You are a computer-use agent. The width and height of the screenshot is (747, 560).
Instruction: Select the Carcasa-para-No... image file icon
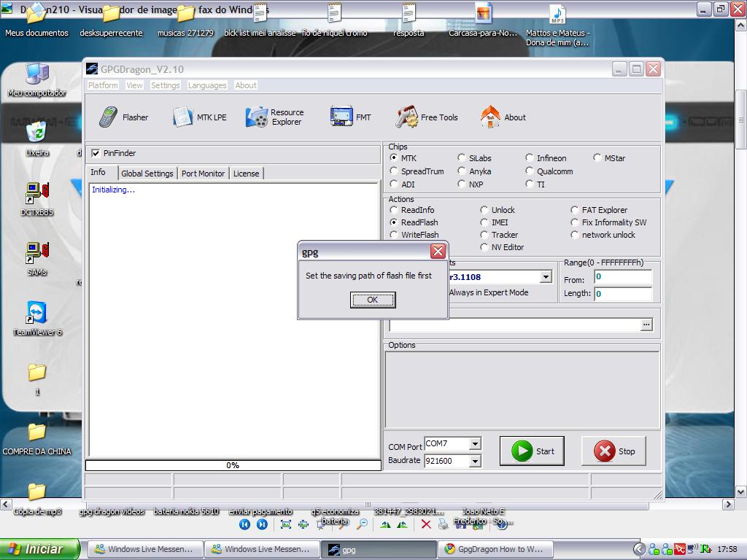pyautogui.click(x=483, y=21)
